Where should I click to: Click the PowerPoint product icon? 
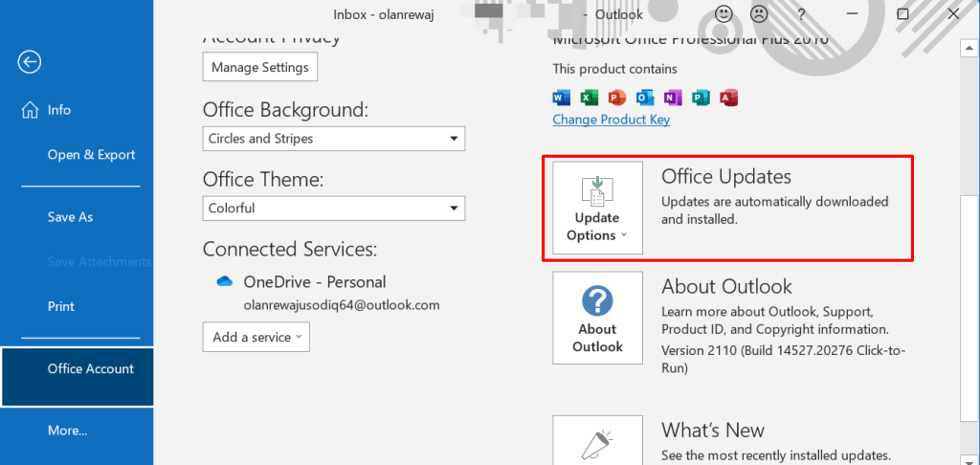pos(617,98)
